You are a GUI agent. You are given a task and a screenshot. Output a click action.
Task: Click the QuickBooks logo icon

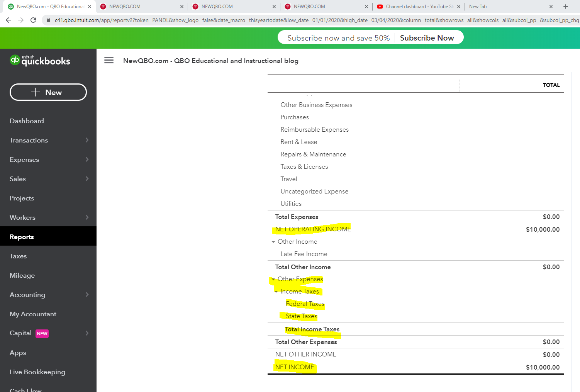pos(14,60)
